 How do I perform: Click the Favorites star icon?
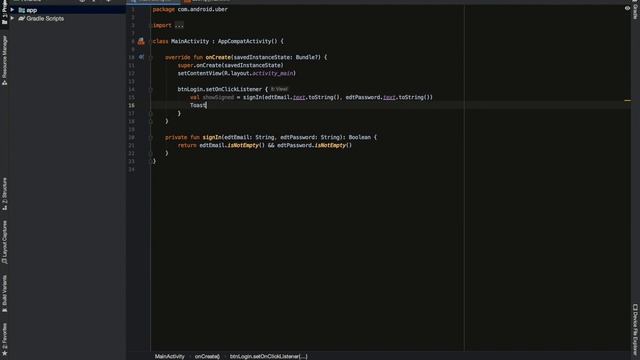pyautogui.click(x=4, y=353)
